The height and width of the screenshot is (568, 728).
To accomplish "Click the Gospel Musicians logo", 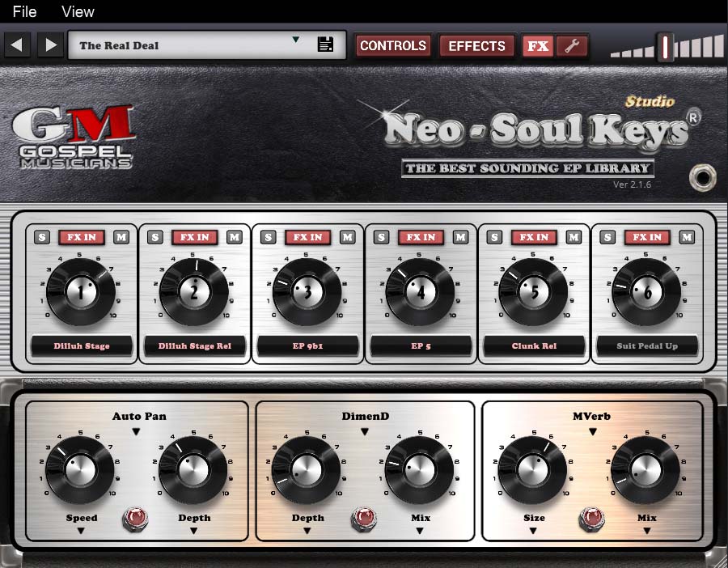I will click(74, 137).
